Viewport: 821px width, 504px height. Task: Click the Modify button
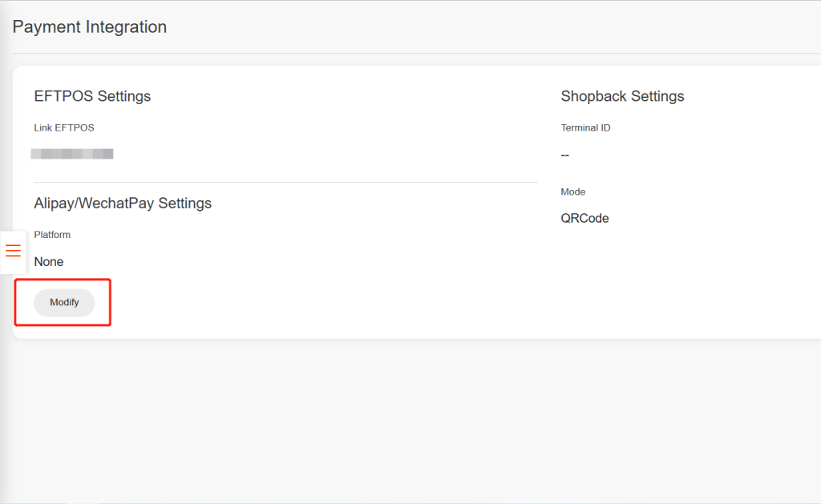coord(64,302)
